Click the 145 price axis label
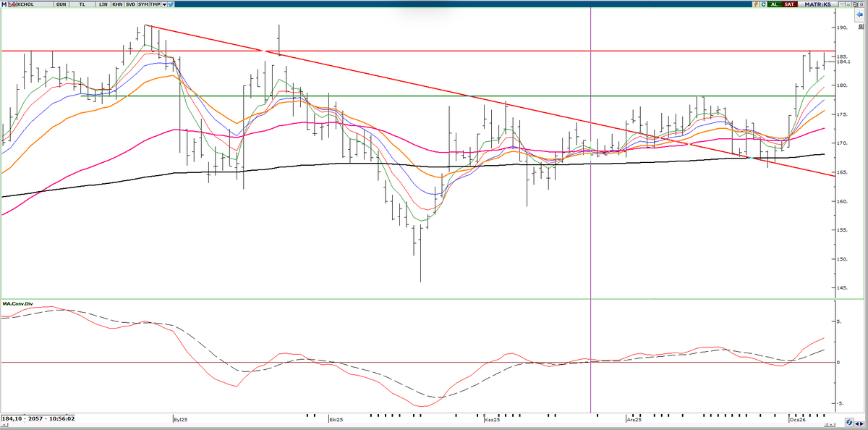 pyautogui.click(x=841, y=288)
